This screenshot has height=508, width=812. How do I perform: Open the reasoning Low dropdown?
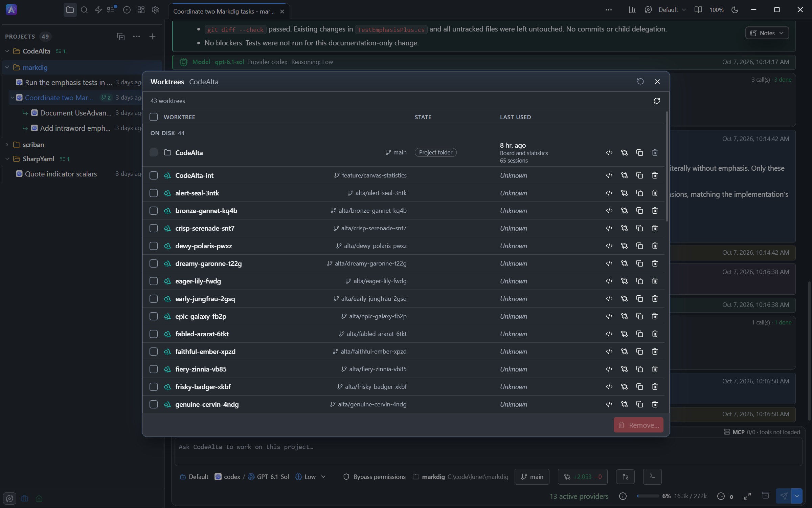point(310,477)
